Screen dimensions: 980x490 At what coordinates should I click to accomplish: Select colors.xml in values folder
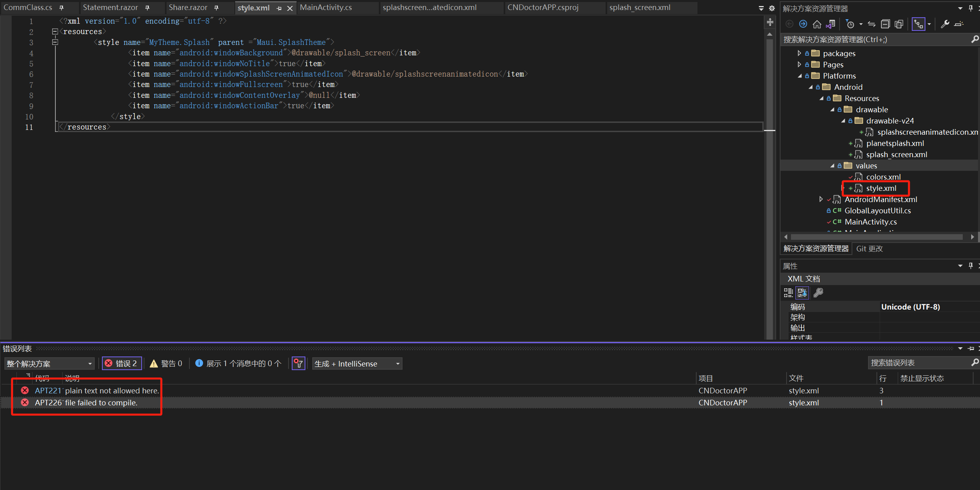883,177
